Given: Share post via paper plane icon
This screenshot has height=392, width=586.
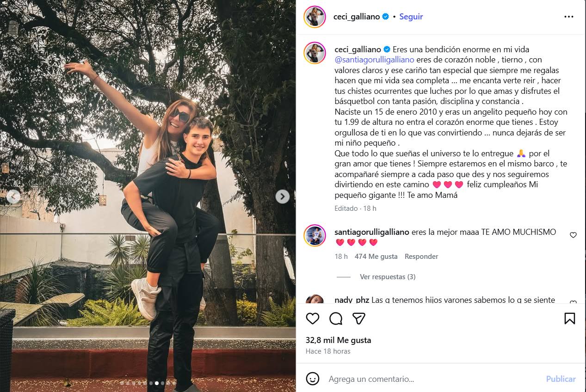Looking at the screenshot, I should tap(359, 318).
